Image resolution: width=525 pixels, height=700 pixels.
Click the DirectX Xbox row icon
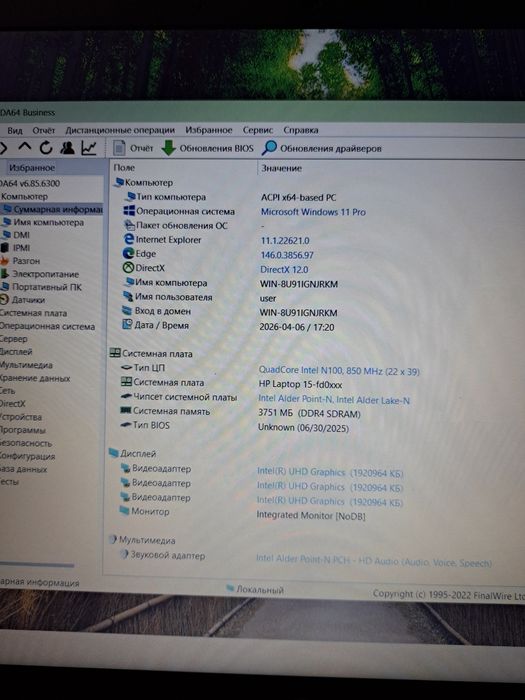tap(129, 268)
